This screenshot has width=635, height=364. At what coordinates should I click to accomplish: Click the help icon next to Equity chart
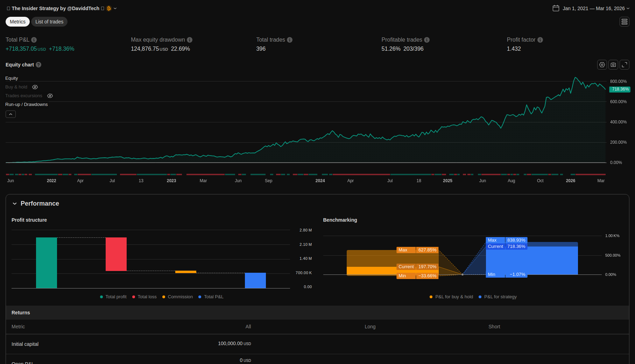click(38, 65)
